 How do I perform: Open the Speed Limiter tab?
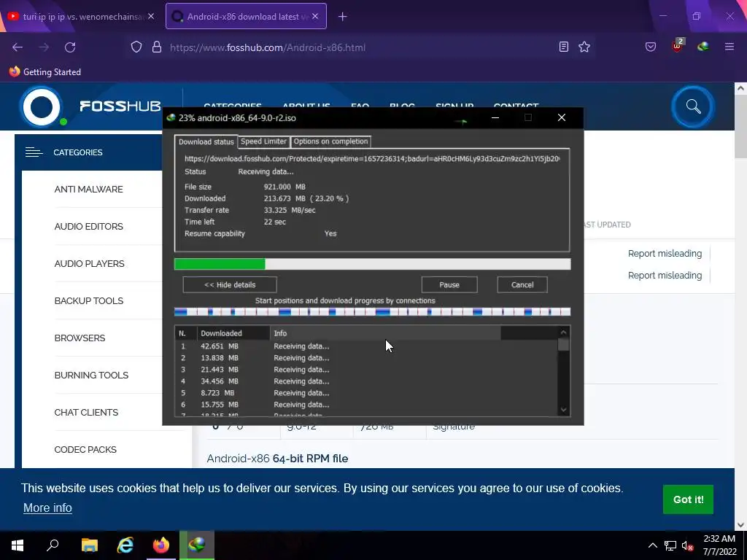point(263,141)
